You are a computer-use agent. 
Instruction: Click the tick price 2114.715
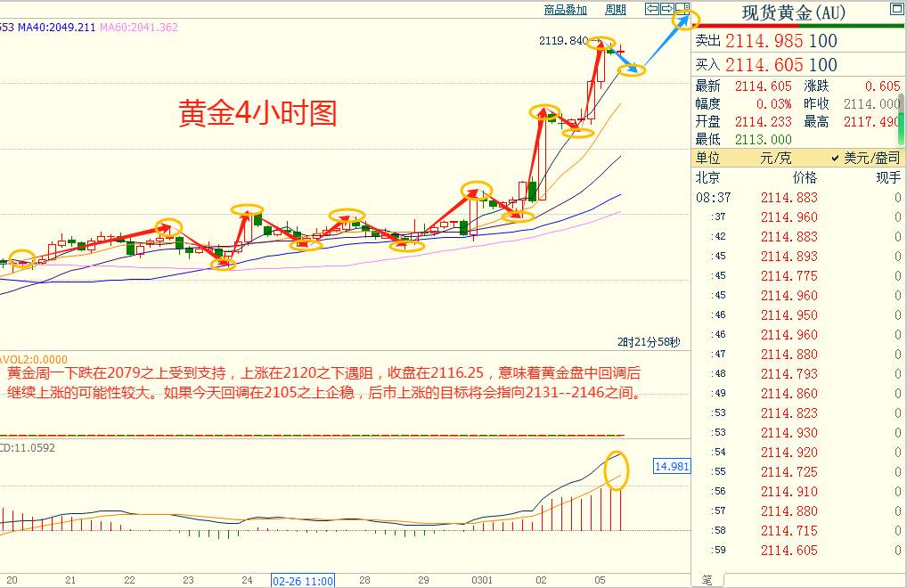789,530
